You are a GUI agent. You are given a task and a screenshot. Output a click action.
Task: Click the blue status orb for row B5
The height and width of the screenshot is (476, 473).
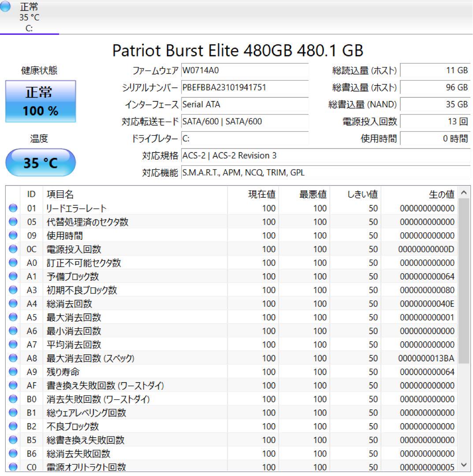click(x=13, y=440)
